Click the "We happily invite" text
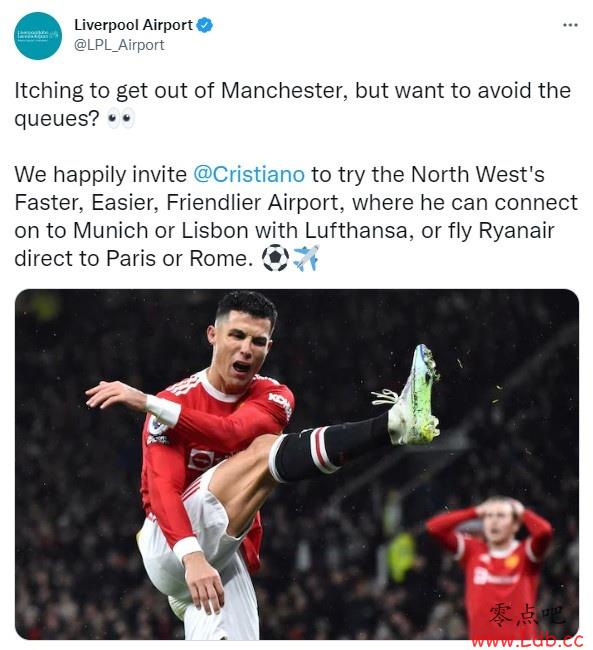This screenshot has width=593, height=650. point(100,175)
